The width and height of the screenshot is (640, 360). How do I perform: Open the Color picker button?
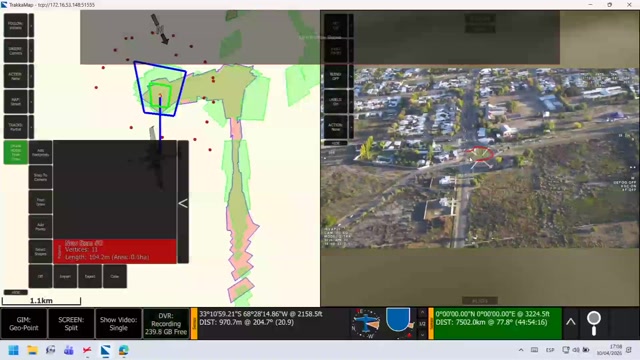point(115,276)
